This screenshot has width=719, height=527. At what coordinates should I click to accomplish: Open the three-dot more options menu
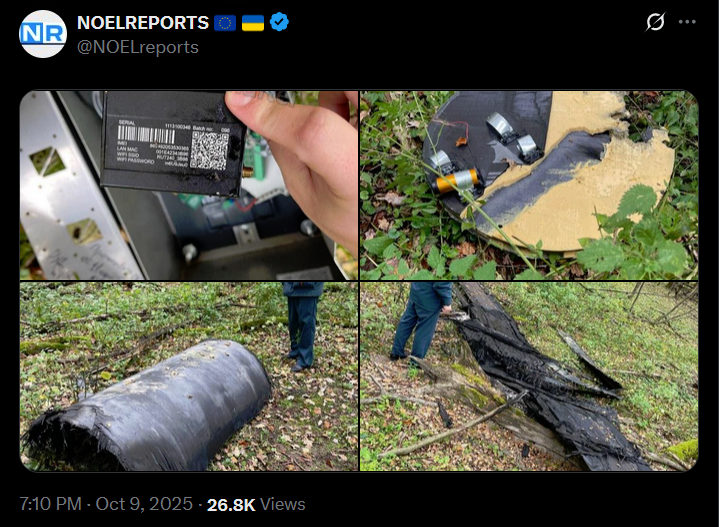click(x=687, y=22)
